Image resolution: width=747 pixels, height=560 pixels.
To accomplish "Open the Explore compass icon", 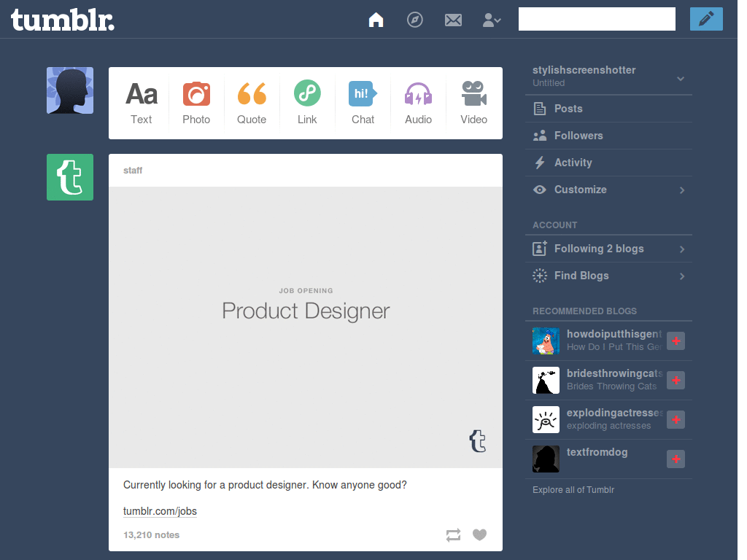I will tap(415, 20).
